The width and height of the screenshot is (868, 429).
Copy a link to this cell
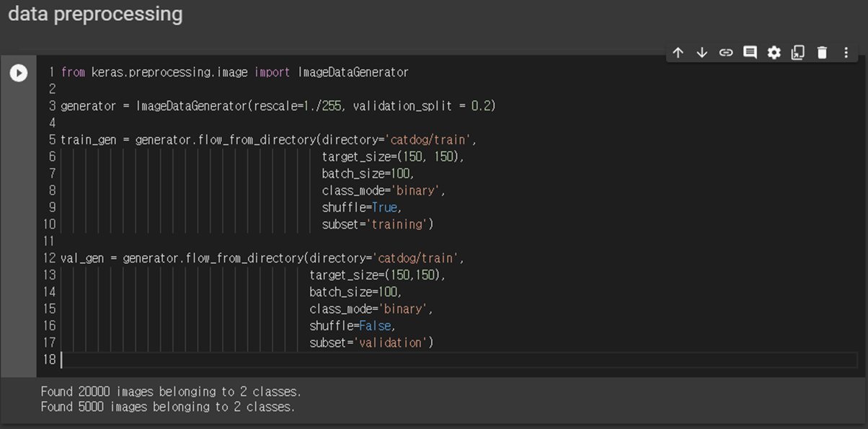click(x=726, y=52)
